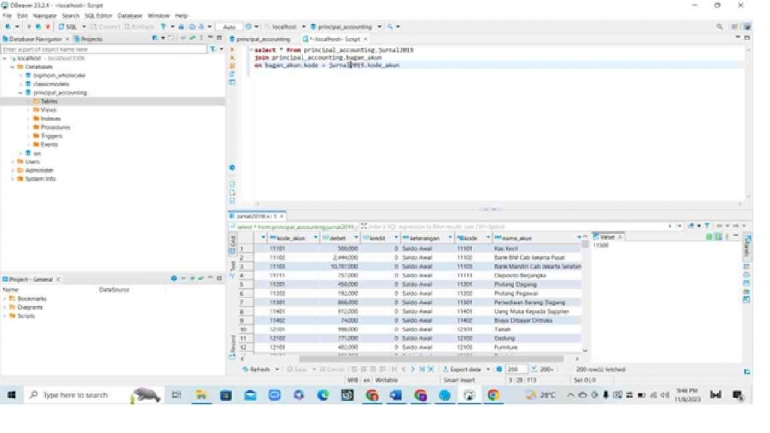770x433 pixels.
Task: Switch results to Grid view side tab
Action: [x=232, y=243]
